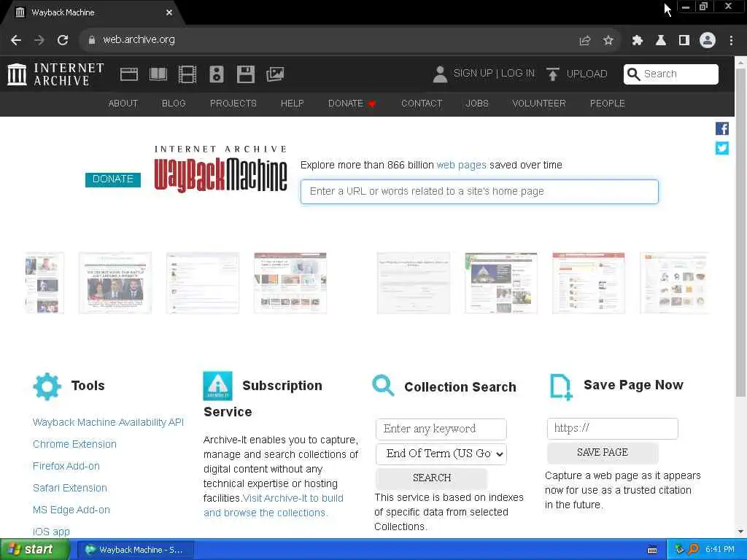
Task: Click the SAVE PAGE button
Action: [x=602, y=452]
